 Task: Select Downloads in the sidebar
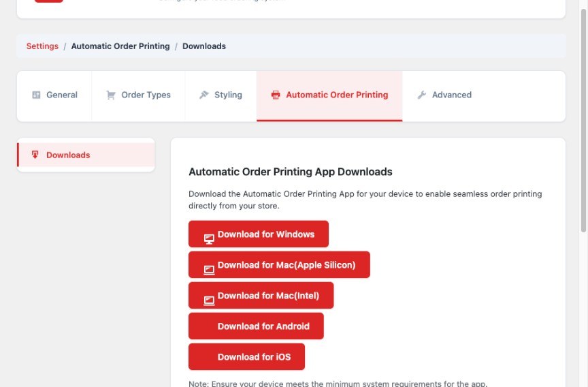pos(86,155)
